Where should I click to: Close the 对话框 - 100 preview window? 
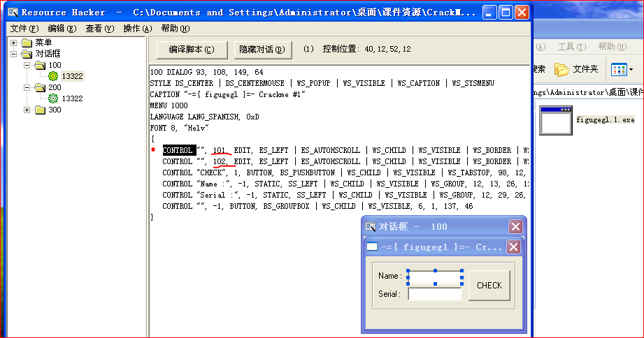pyautogui.click(x=515, y=226)
